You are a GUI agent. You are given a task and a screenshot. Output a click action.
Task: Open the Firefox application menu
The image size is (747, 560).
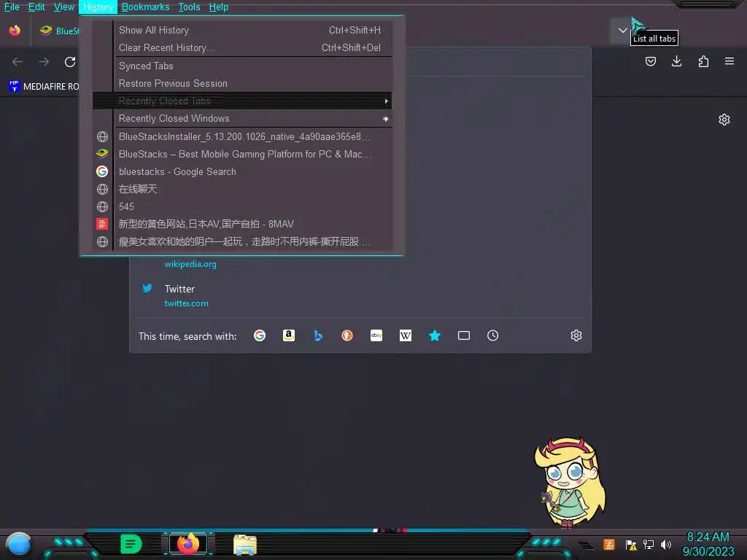pyautogui.click(x=729, y=61)
